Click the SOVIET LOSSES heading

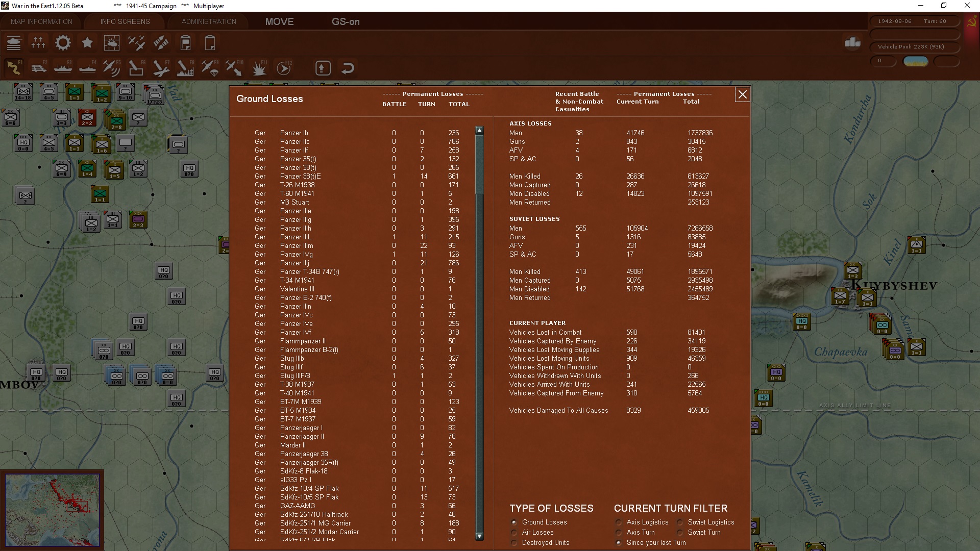pos(534,219)
